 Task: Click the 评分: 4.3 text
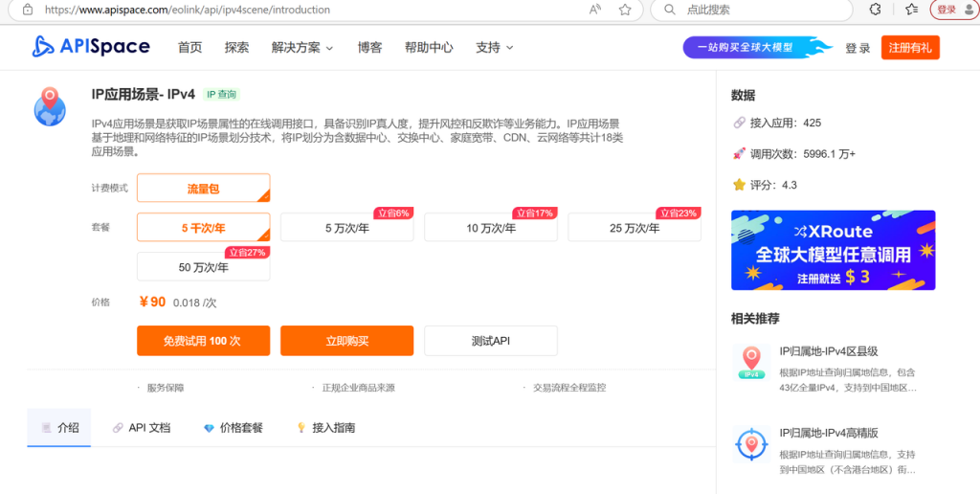tap(773, 185)
